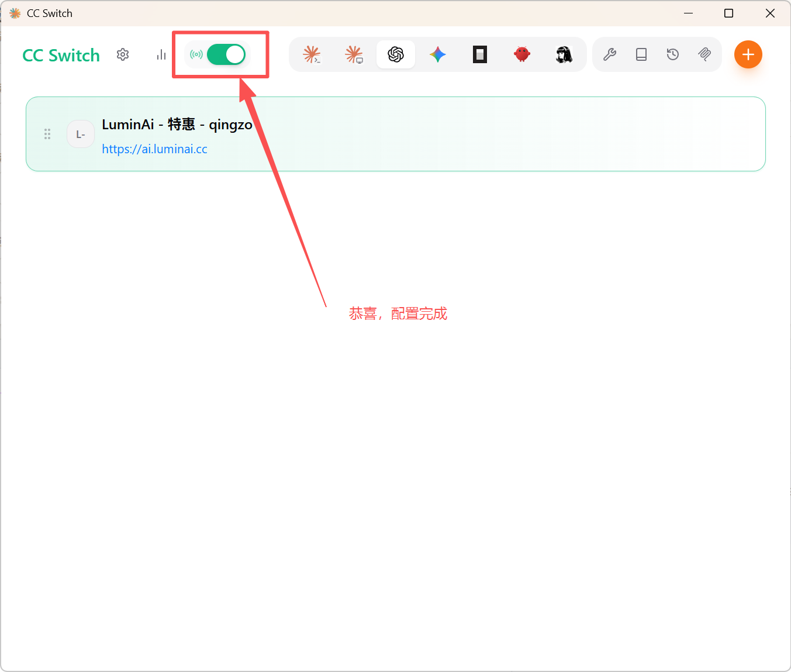Open the history clock icon
The height and width of the screenshot is (672, 791).
coord(673,54)
